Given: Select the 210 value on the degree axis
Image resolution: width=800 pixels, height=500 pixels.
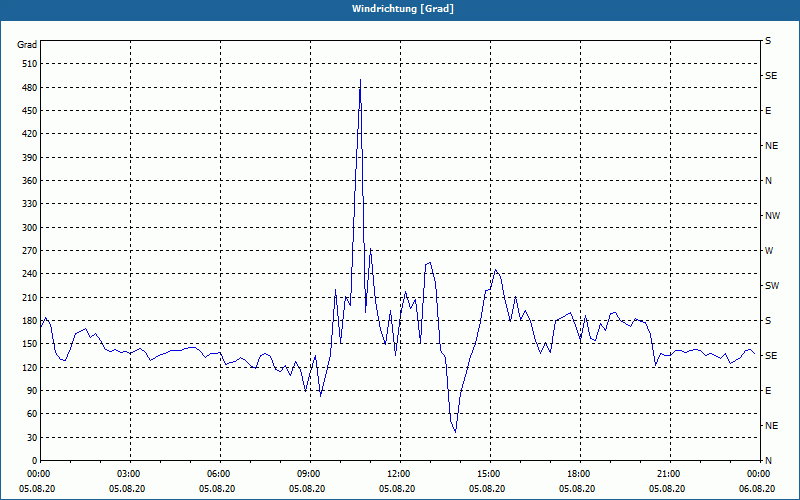Looking at the screenshot, I should 30,297.
